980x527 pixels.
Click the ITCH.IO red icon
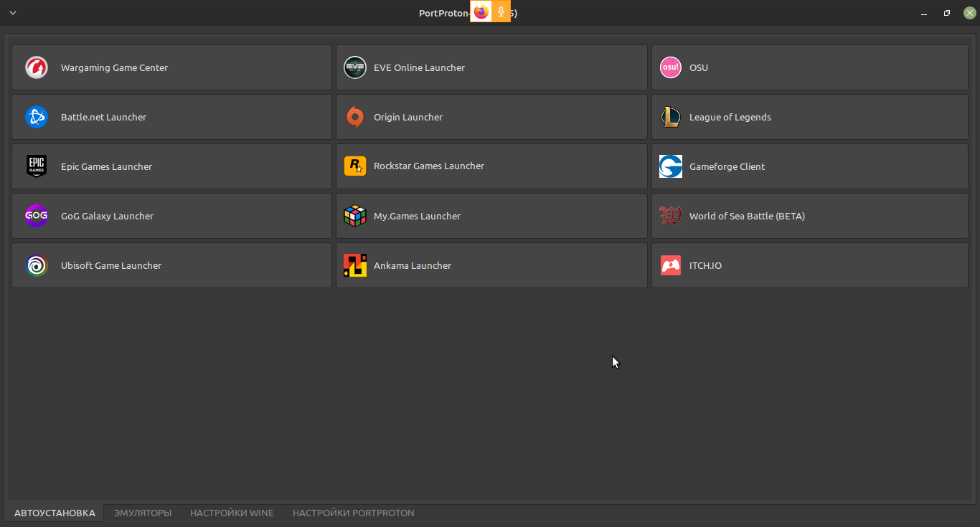coord(671,265)
